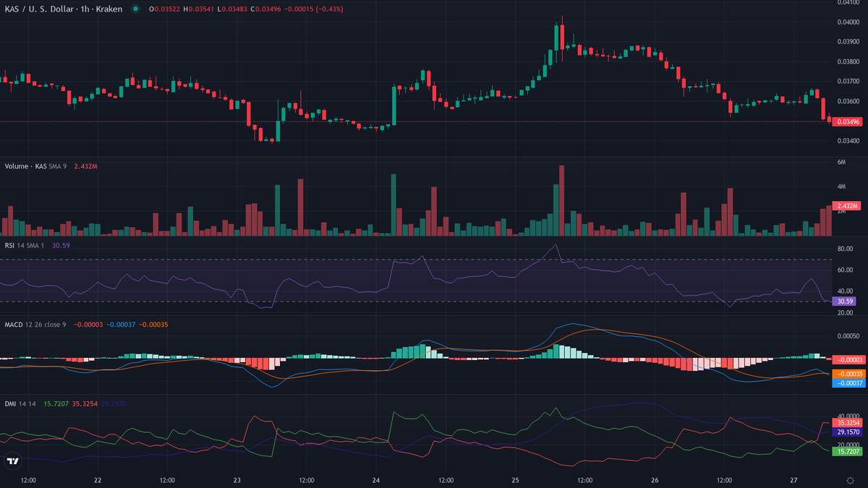
Task: Click the 2.432M tag on volume axis
Action: click(846, 206)
